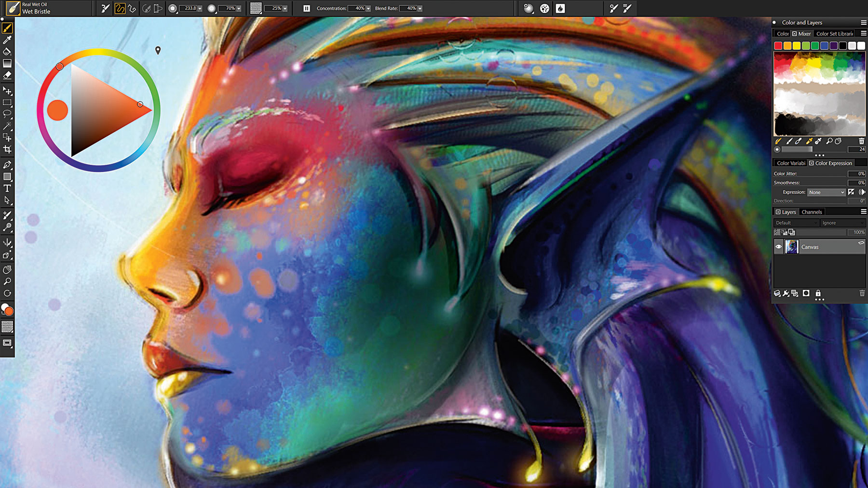This screenshot has width=868, height=488.
Task: Activate the Magnifier tool
Action: tap(7, 281)
